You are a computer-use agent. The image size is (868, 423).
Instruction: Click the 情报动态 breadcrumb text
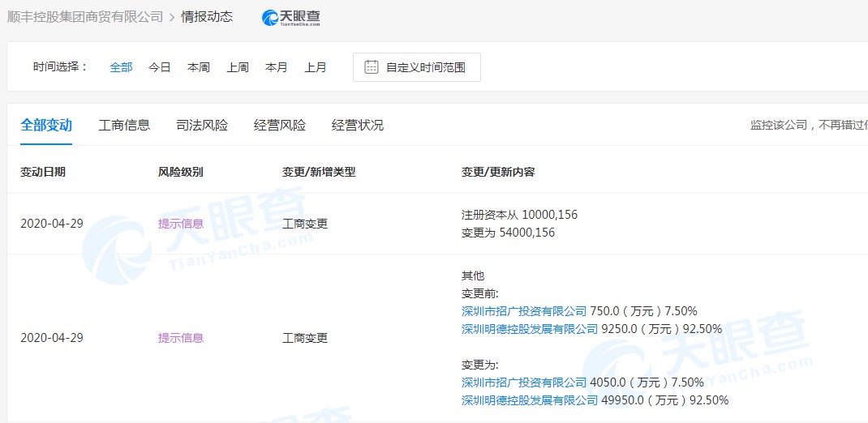207,17
